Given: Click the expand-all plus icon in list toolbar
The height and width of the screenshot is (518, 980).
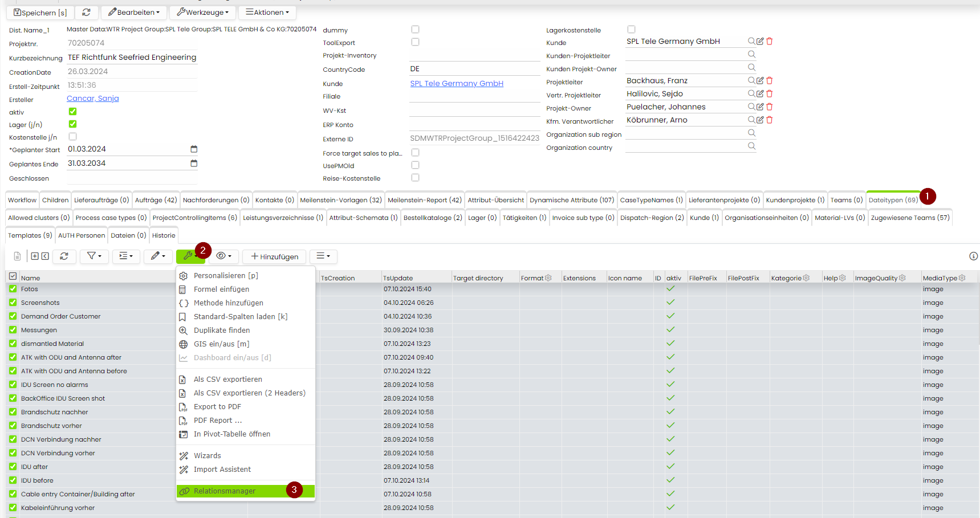Looking at the screenshot, I should click(35, 256).
